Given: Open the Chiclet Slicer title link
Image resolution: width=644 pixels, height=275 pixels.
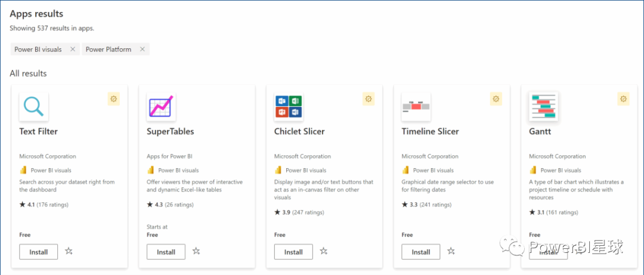Looking at the screenshot, I should pos(299,132).
